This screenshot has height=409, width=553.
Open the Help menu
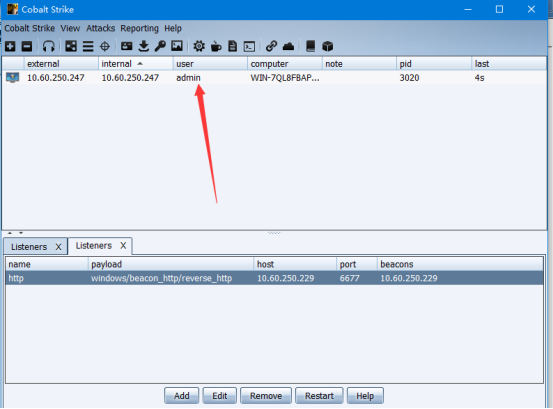173,28
